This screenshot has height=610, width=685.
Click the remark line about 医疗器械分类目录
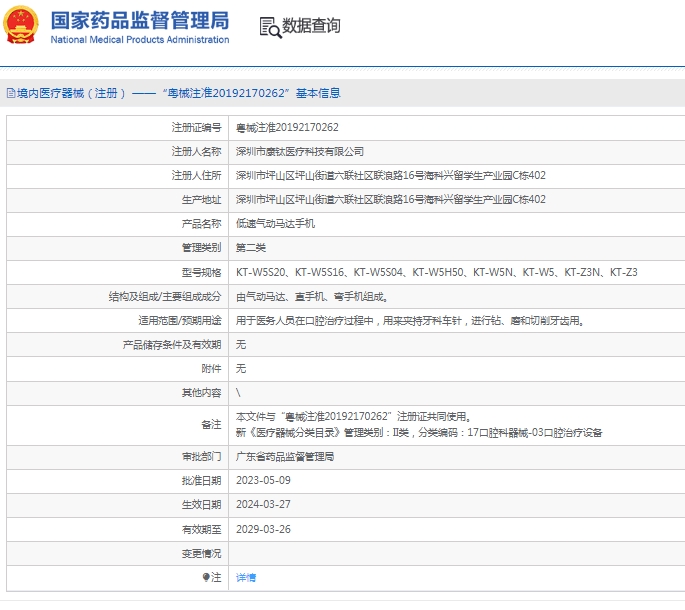pos(419,433)
